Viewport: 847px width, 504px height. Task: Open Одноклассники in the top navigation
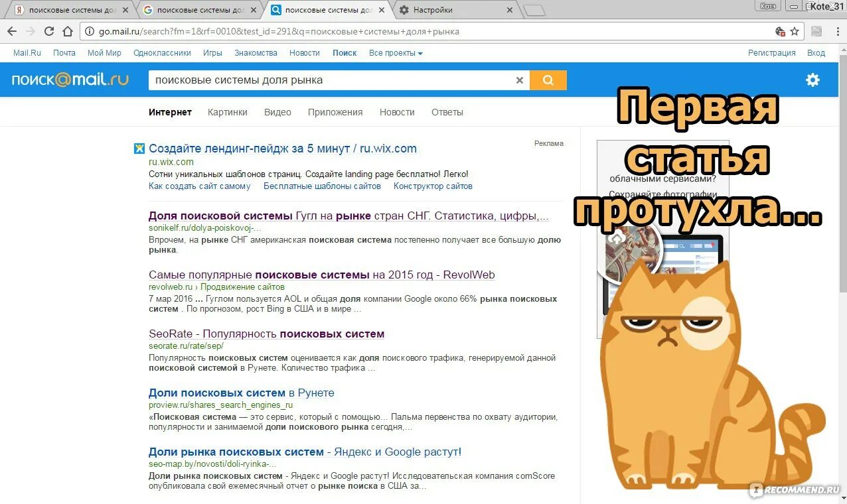coord(162,53)
